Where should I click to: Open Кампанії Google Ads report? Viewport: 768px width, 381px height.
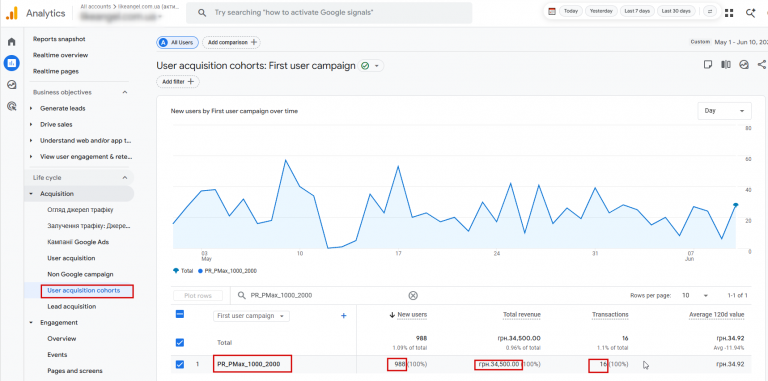(78, 242)
